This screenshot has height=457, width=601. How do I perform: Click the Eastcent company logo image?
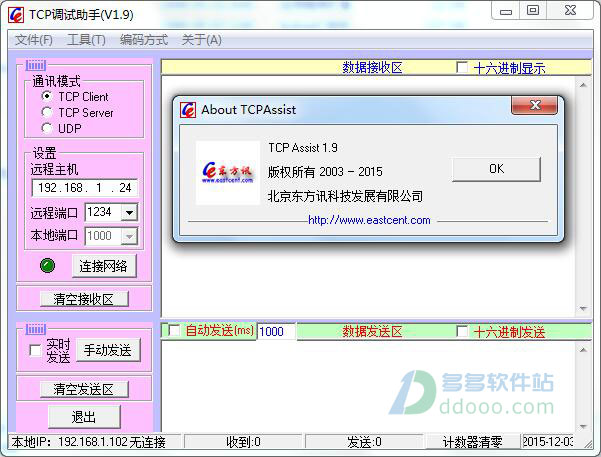228,173
